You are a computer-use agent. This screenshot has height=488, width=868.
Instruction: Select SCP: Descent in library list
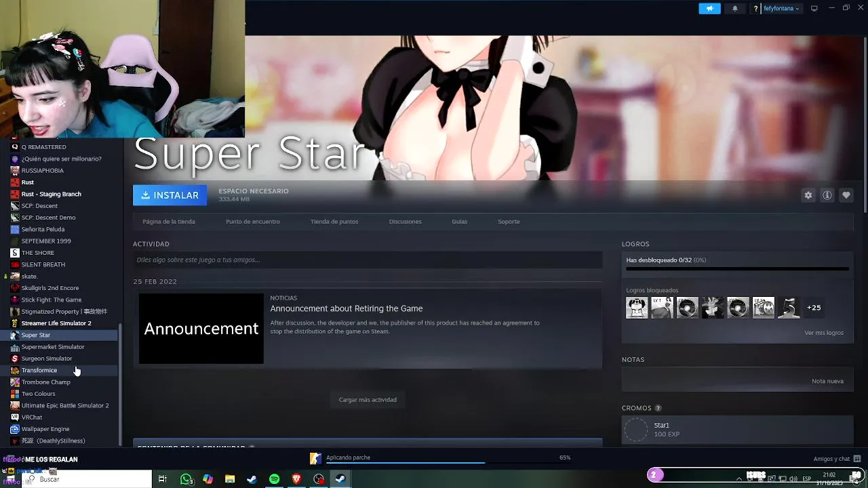pyautogui.click(x=39, y=206)
